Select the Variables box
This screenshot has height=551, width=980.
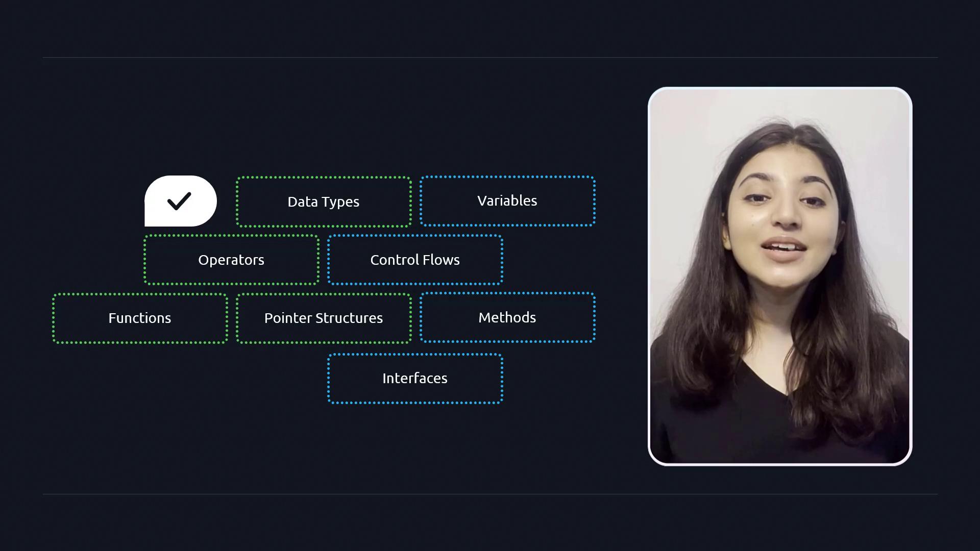pos(507,201)
